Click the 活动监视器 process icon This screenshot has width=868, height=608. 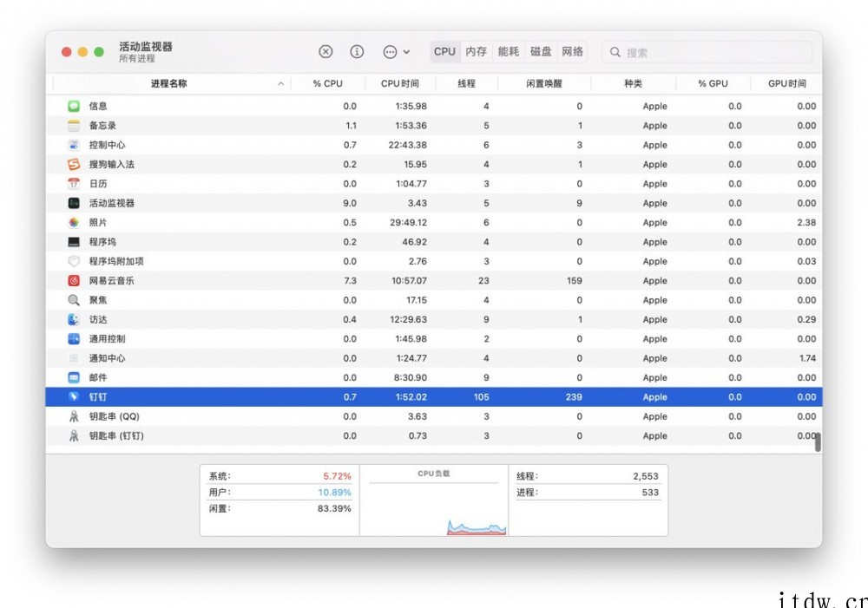pos(74,202)
